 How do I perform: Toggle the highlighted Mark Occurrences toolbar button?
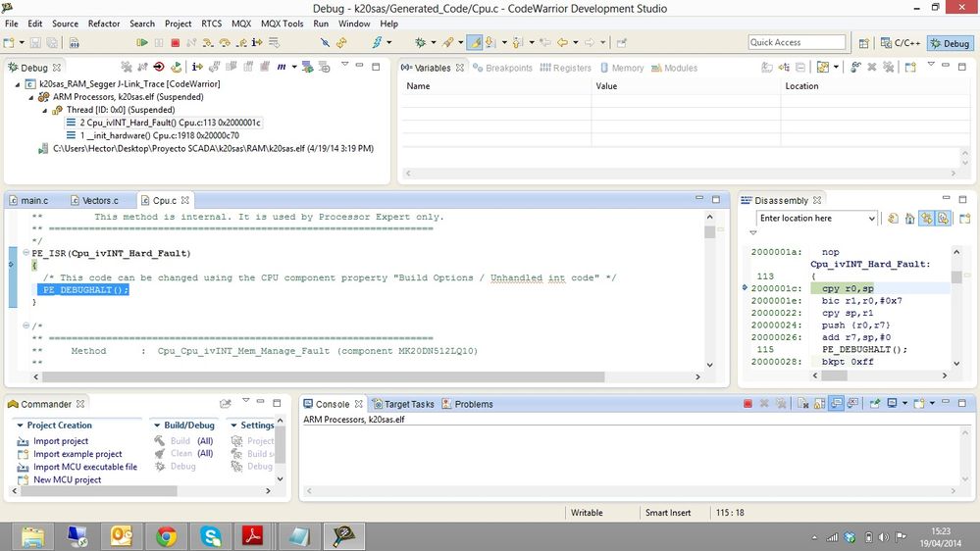tap(475, 42)
